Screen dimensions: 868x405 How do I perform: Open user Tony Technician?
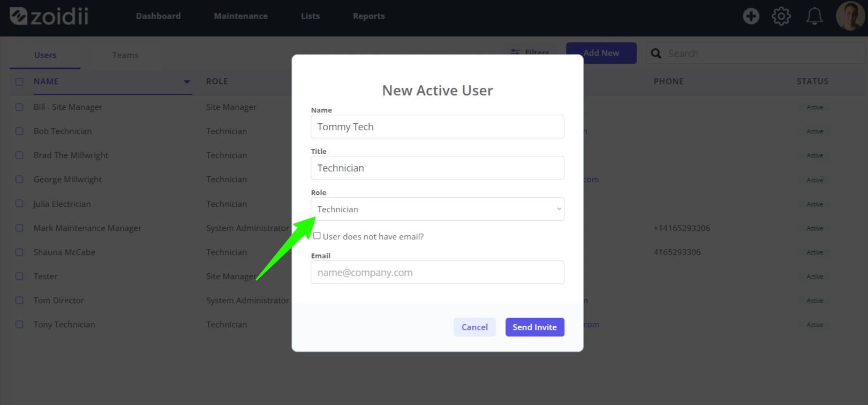pos(64,325)
